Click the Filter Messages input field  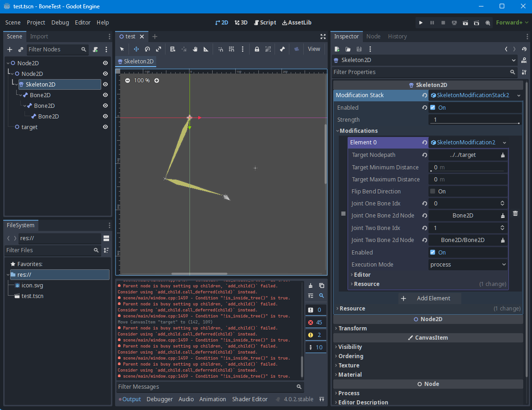click(210, 386)
